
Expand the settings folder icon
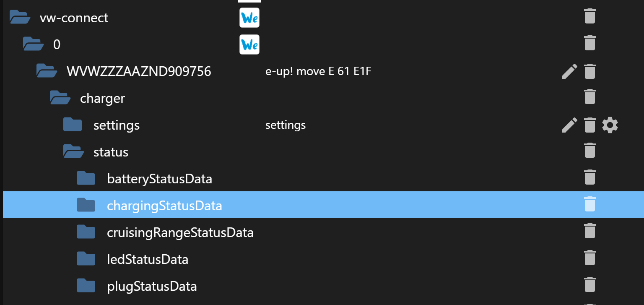click(73, 125)
